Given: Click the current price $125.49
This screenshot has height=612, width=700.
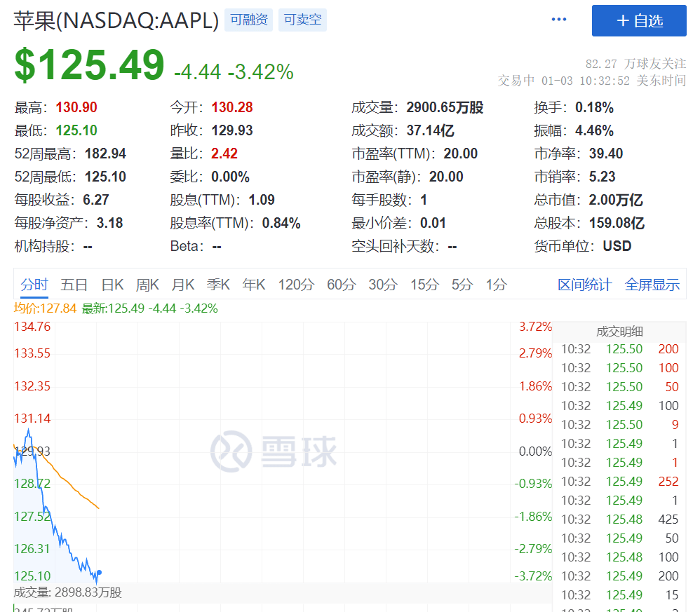Looking at the screenshot, I should point(89,65).
